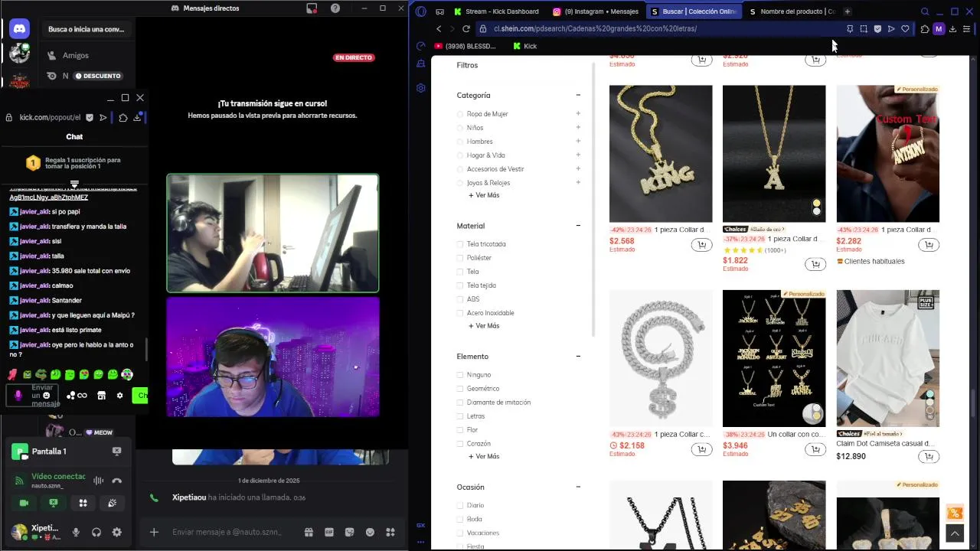Stop screen share in Discord voice panel
This screenshot has height=551, width=980.
coord(53,503)
